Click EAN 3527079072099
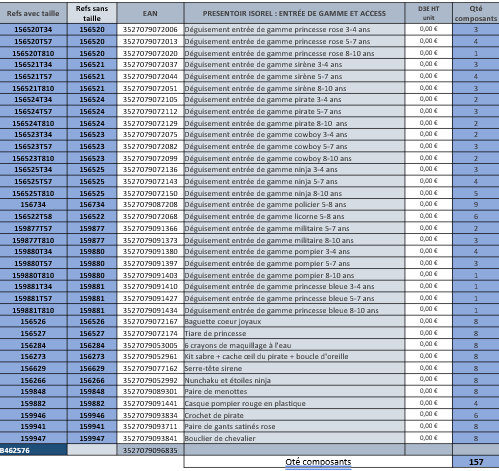Viewport: 499px width, 471px height. tap(150, 158)
